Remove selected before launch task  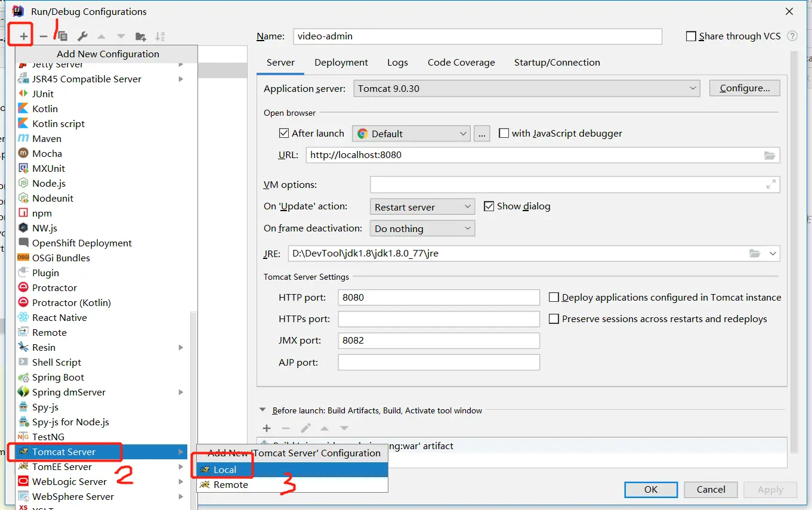click(x=286, y=428)
